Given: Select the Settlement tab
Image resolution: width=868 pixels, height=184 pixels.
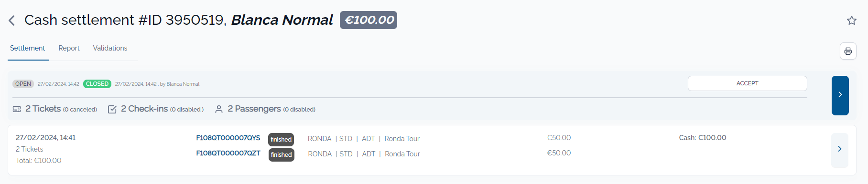Looking at the screenshot, I should [x=28, y=48].
